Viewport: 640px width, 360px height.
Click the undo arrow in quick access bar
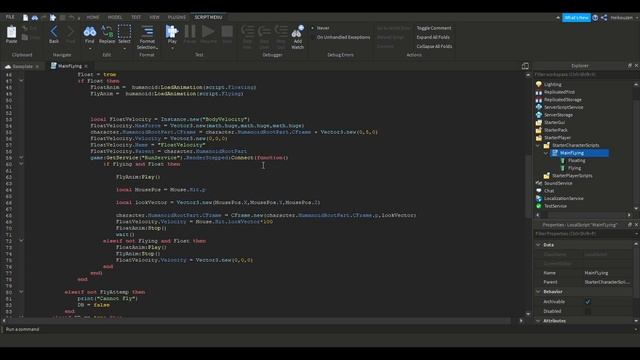tap(71, 18)
